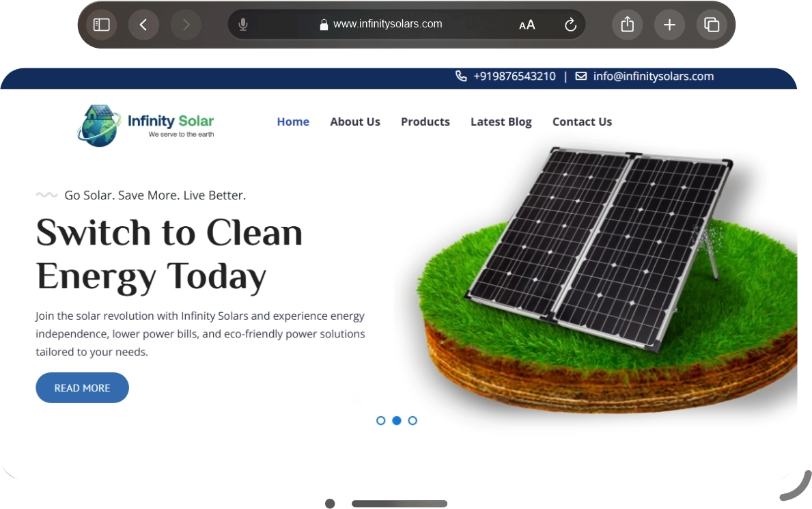Open the AA reader text settings
Viewport: 812px width, 509px height.
(527, 25)
